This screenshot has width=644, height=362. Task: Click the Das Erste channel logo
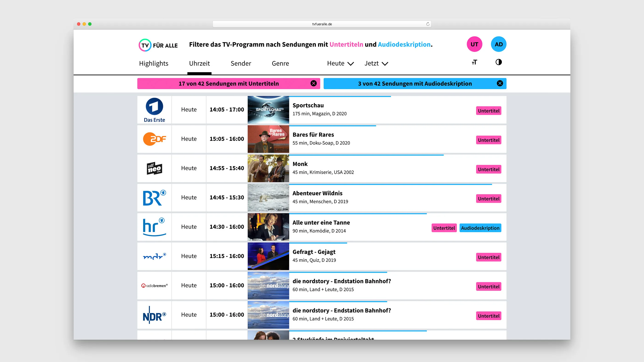click(154, 110)
